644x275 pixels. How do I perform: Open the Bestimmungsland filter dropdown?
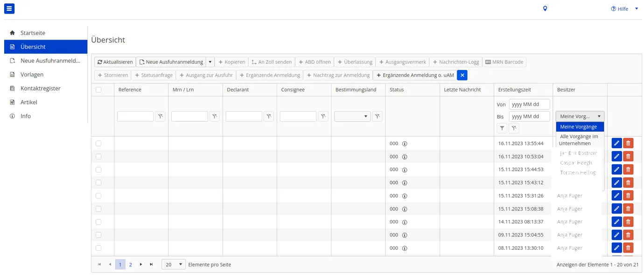(x=352, y=117)
